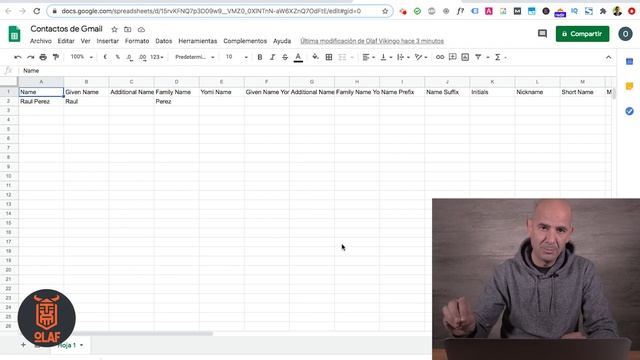Open the Ayuda menu

282,41
